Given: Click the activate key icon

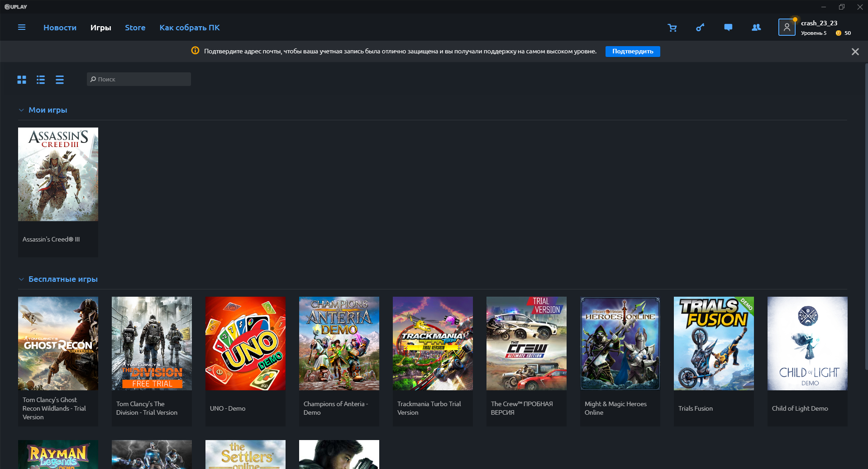Looking at the screenshot, I should (x=700, y=28).
